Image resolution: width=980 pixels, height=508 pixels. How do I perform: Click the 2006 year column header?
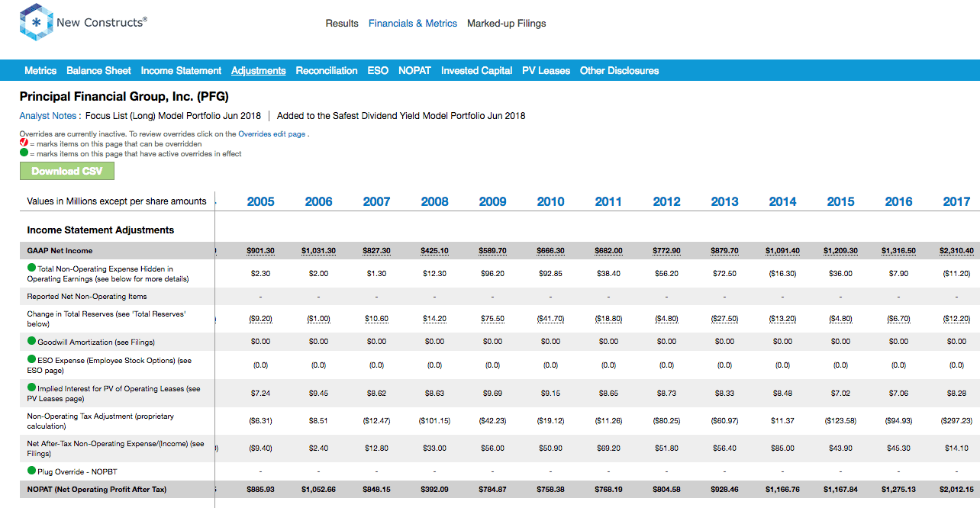(318, 201)
